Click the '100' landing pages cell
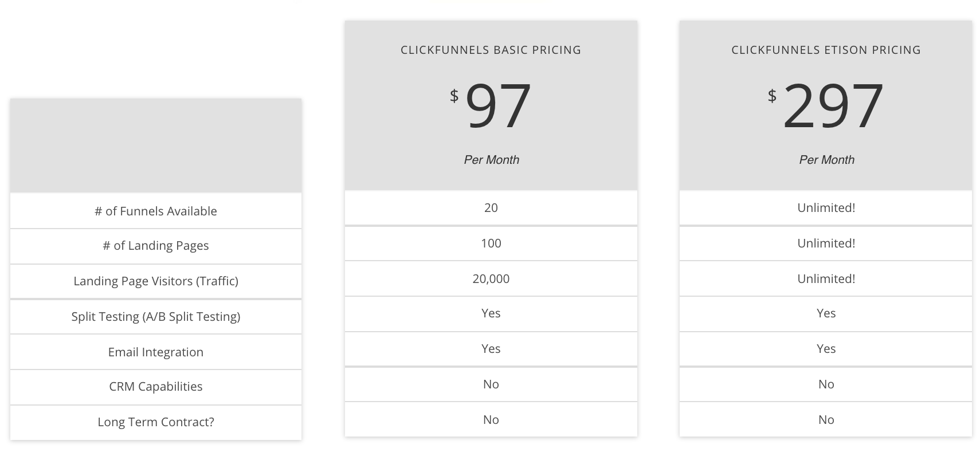This screenshot has height=456, width=980. (491, 243)
